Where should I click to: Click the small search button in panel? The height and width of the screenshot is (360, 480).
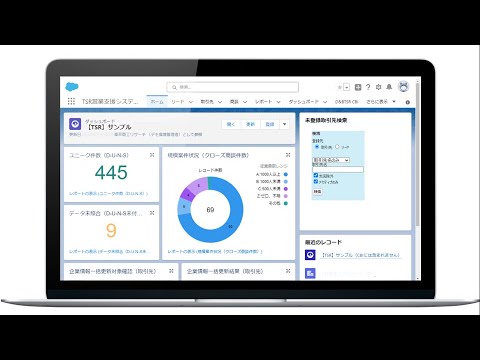point(317,192)
